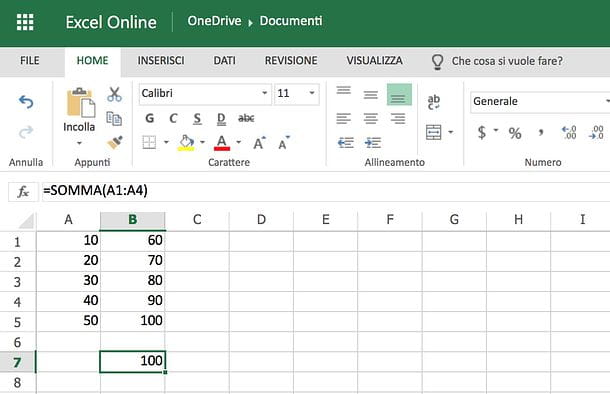Decrease font size with smaller A icon

pos(284,143)
